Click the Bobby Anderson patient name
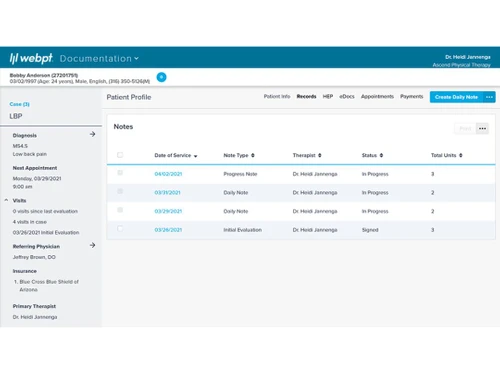 pos(44,75)
